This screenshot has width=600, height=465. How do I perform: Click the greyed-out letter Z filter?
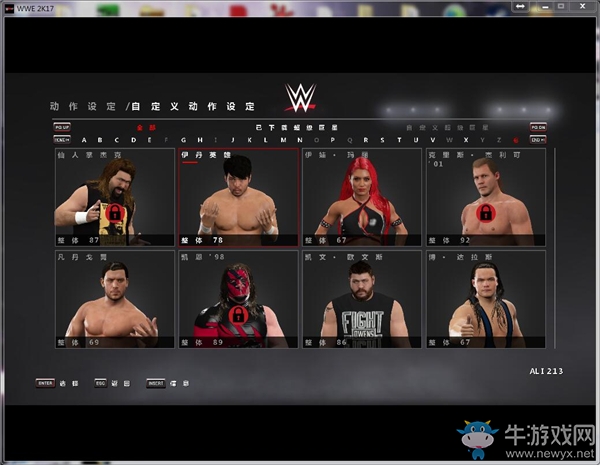pyautogui.click(x=499, y=140)
